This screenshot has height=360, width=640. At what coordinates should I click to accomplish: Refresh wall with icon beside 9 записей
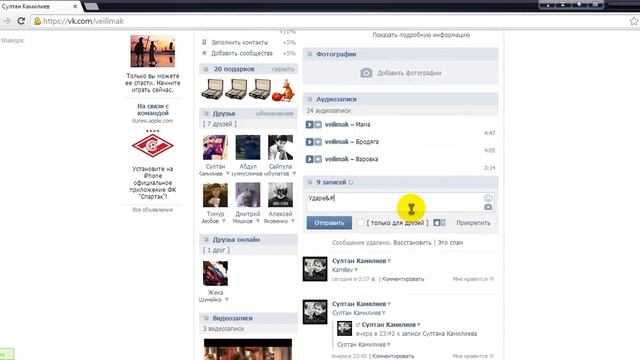(351, 182)
